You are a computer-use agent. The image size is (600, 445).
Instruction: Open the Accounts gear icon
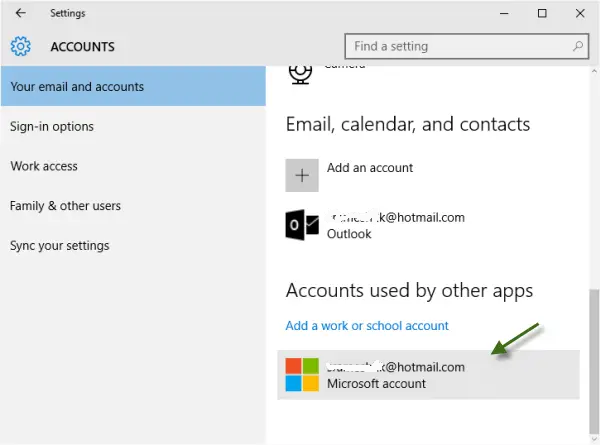[x=21, y=46]
